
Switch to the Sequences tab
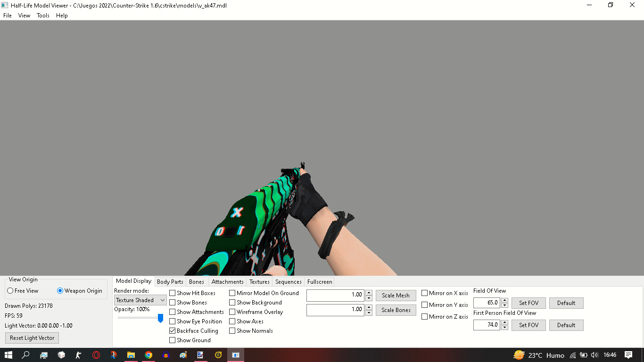[x=288, y=281]
